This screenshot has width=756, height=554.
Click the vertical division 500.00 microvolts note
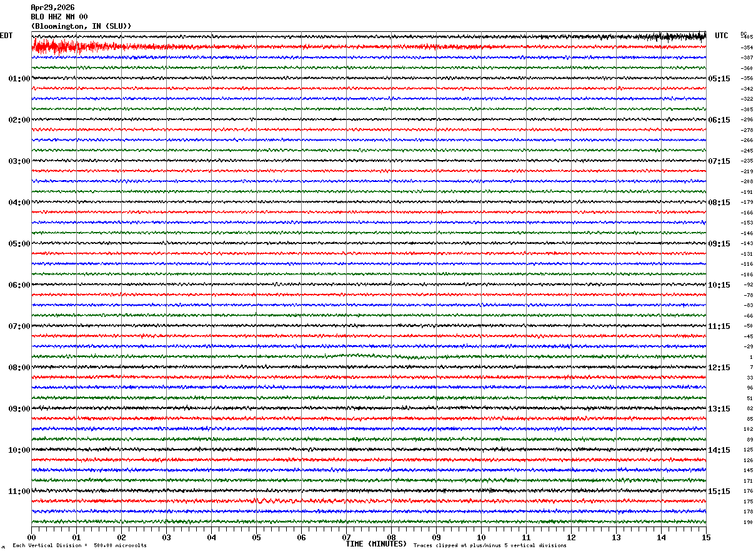pos(79,546)
